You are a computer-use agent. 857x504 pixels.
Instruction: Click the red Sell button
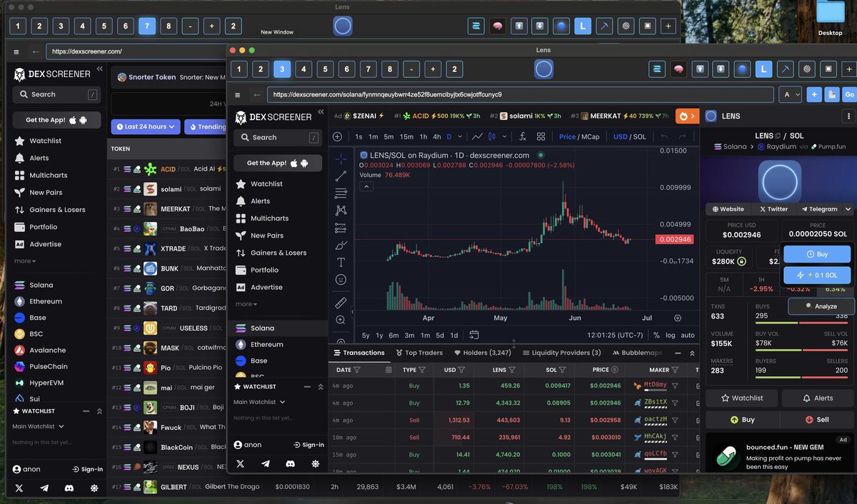(817, 420)
